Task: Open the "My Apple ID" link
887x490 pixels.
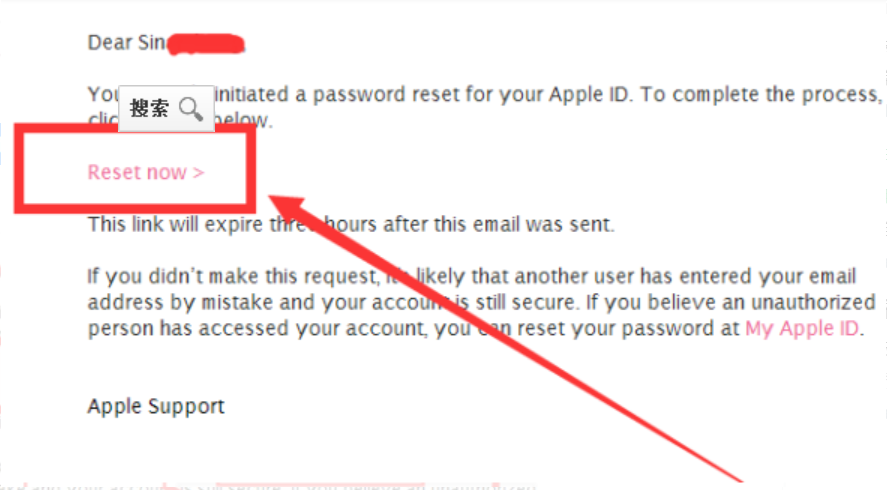Action: coord(802,329)
